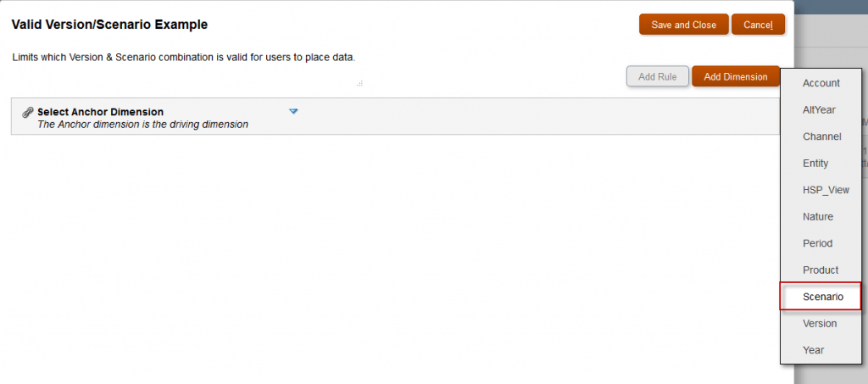Screen dimensions: 868x384
Task: Choose Scenario from the dimension list
Action: click(x=821, y=297)
